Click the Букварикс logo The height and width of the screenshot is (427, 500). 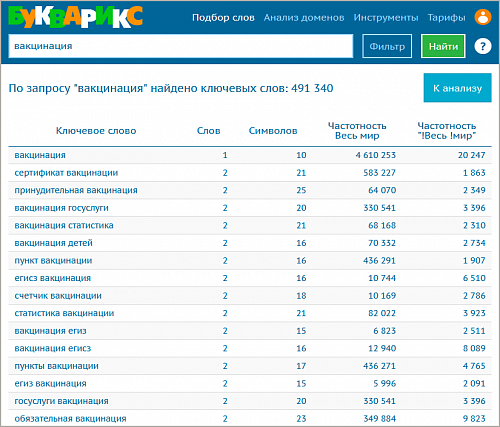(x=76, y=17)
